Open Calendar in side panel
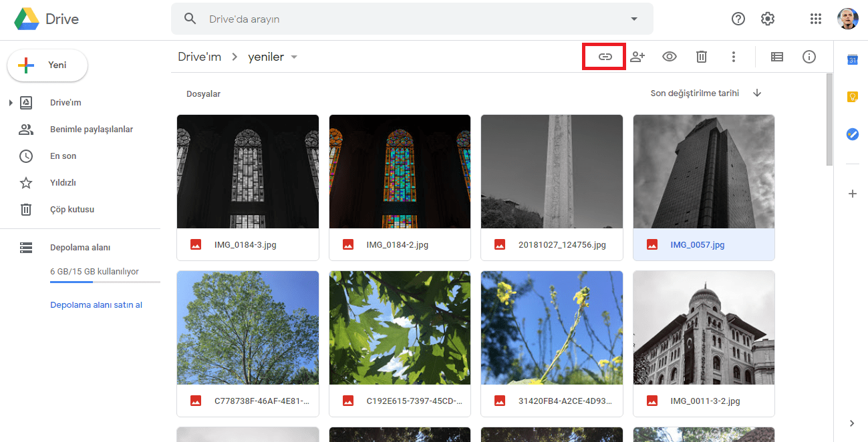Screen dimensions: 868x442 [852, 59]
